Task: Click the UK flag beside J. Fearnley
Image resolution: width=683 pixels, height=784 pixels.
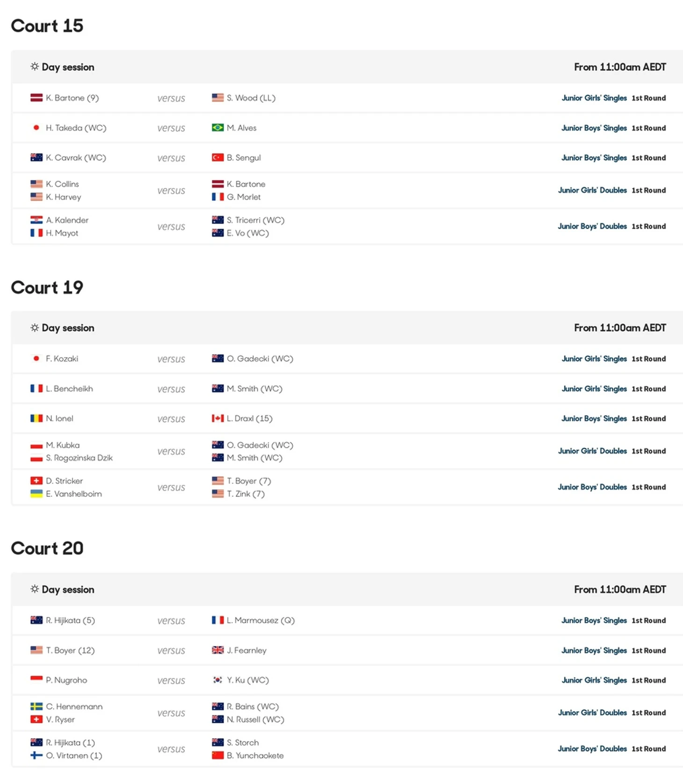Action: (218, 650)
